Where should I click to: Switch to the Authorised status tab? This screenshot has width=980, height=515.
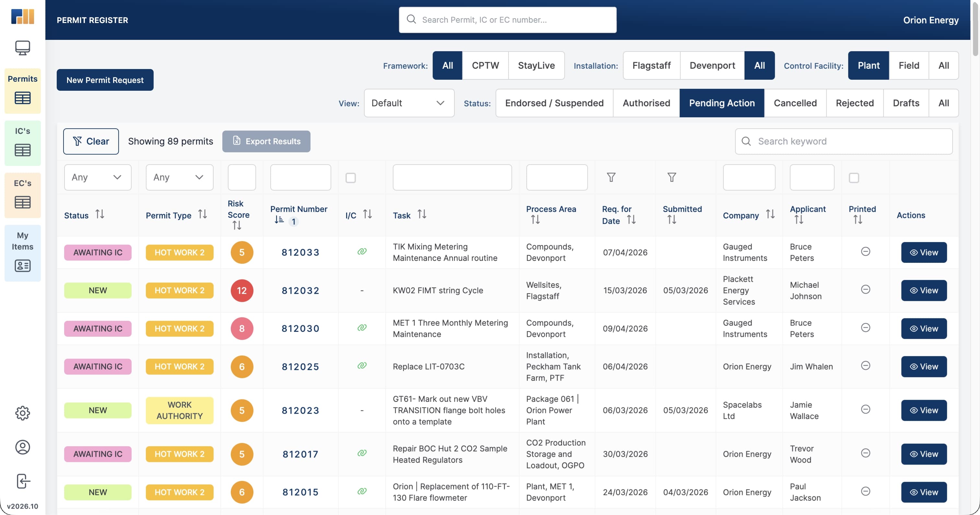click(x=646, y=103)
